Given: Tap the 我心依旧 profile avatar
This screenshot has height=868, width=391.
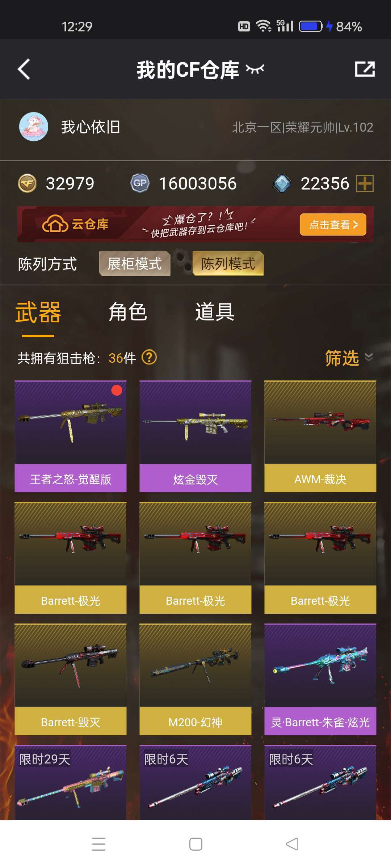Looking at the screenshot, I should [34, 127].
